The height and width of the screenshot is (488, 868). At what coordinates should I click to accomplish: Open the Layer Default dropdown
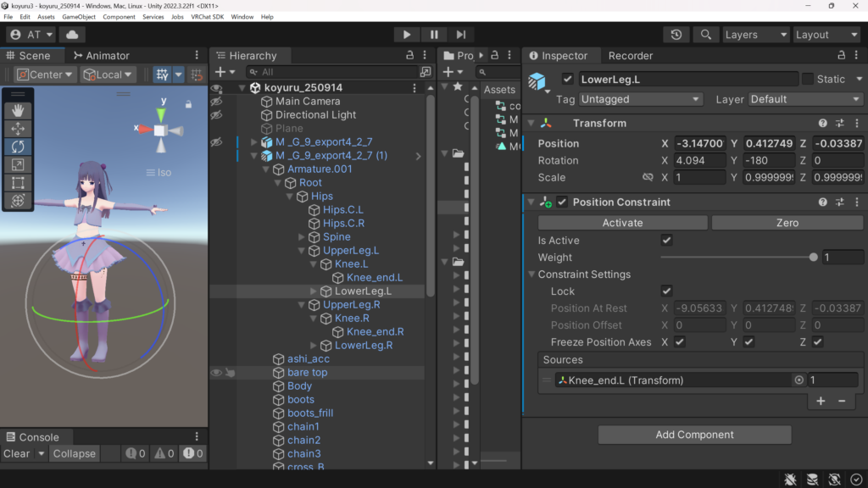pyautogui.click(x=805, y=99)
